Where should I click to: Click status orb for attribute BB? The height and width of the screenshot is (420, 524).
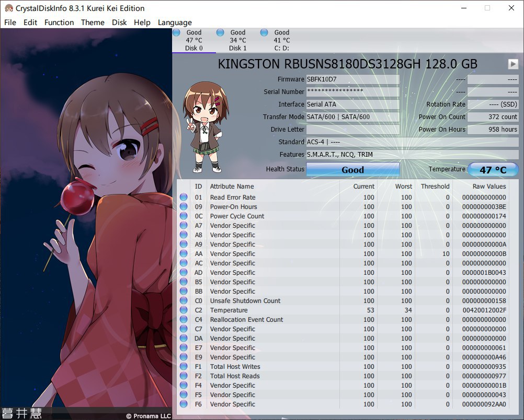[x=184, y=291]
